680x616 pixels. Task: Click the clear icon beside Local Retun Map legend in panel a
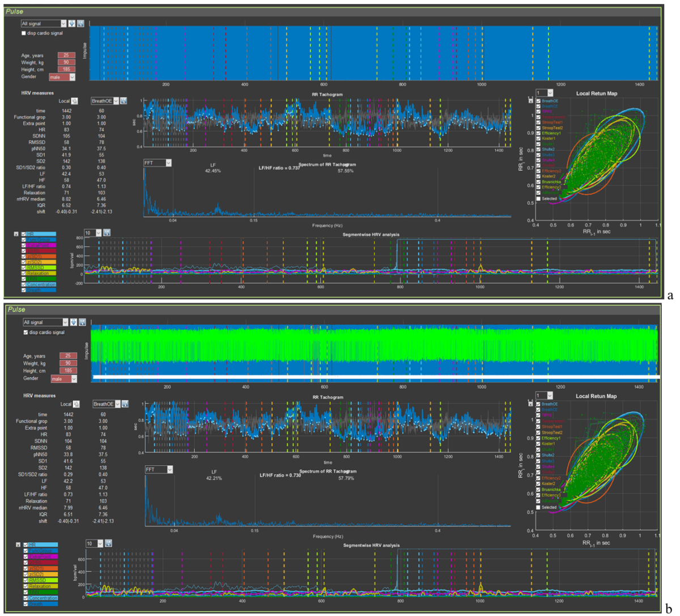pyautogui.click(x=531, y=101)
